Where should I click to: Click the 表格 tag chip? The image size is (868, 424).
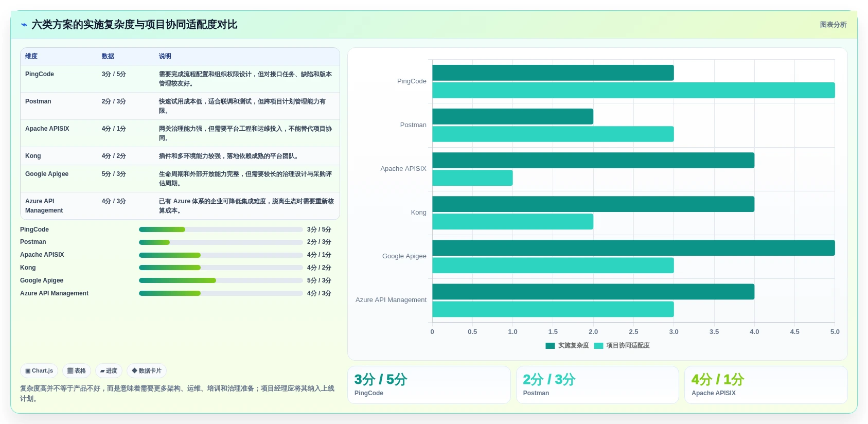(x=77, y=370)
